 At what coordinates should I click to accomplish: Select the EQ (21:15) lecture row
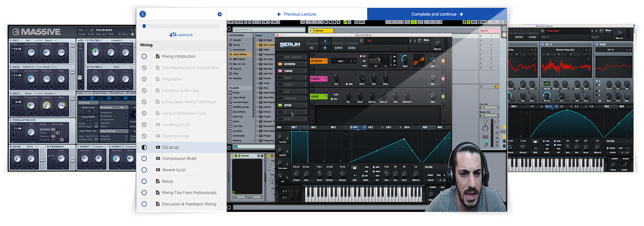pyautogui.click(x=181, y=147)
